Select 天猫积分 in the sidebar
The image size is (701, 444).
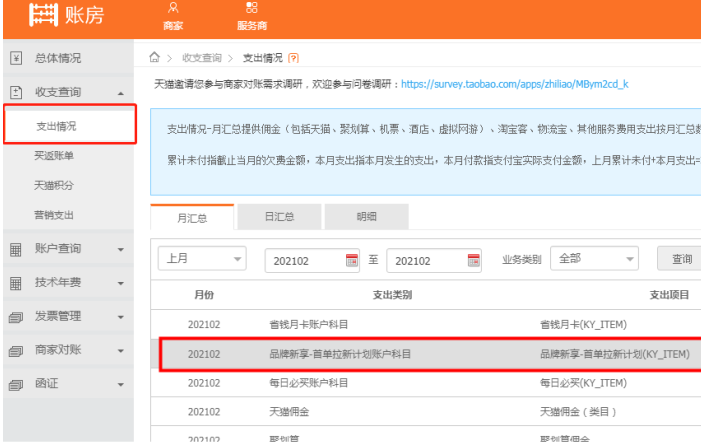pos(54,185)
